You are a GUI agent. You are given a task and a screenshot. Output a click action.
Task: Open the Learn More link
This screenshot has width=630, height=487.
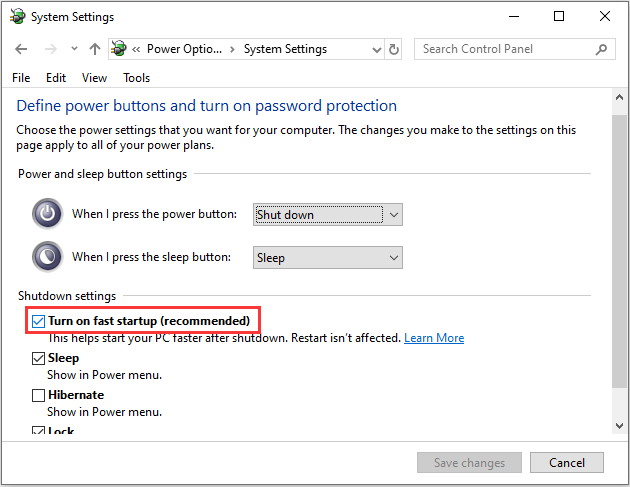[434, 338]
